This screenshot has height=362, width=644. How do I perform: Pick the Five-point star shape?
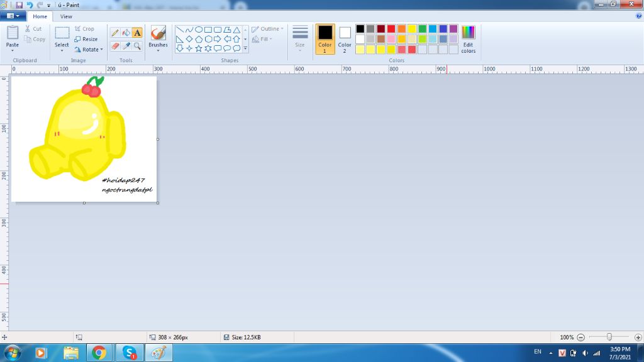pos(199,48)
